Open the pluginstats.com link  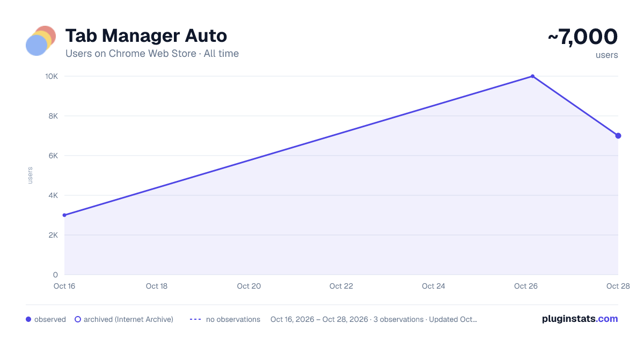point(580,319)
